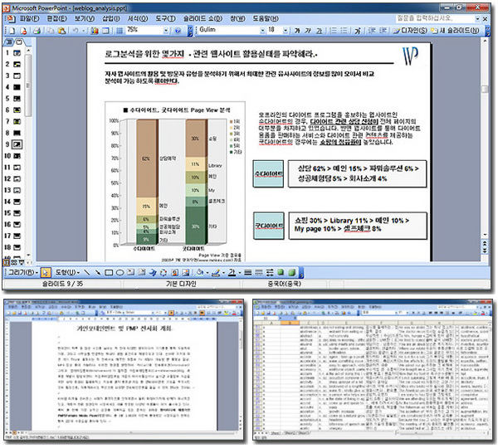Select the Oval tool in drawing toolbar

coord(121,272)
